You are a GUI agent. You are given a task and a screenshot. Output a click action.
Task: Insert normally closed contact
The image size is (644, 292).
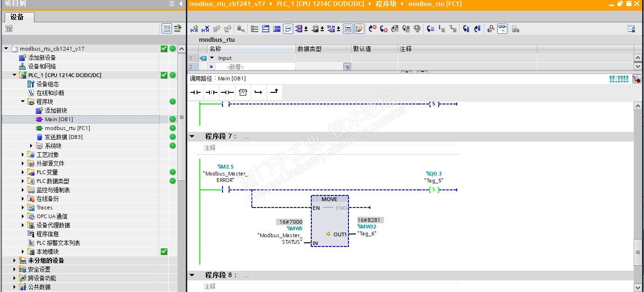tap(211, 92)
